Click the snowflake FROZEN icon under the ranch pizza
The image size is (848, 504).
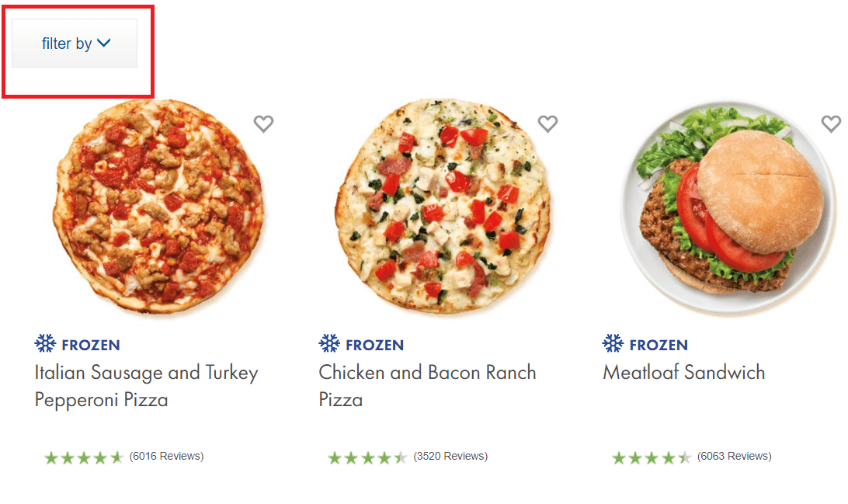[x=328, y=343]
